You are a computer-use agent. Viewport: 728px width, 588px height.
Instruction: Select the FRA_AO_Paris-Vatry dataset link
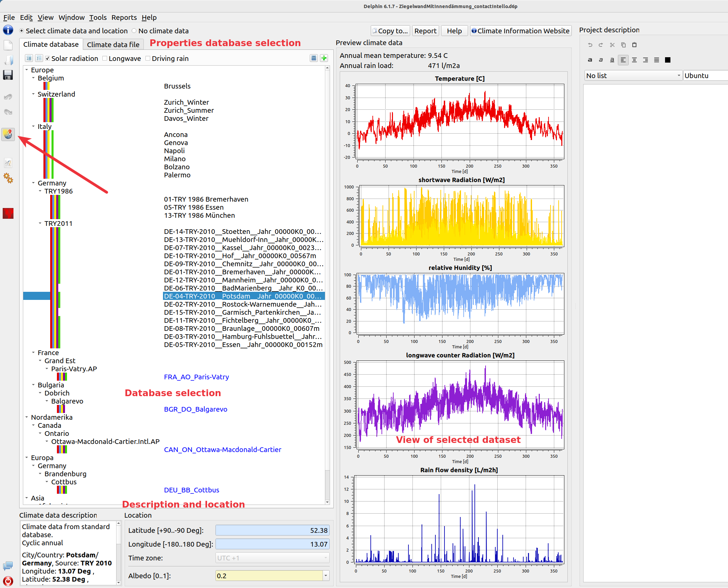(x=197, y=377)
